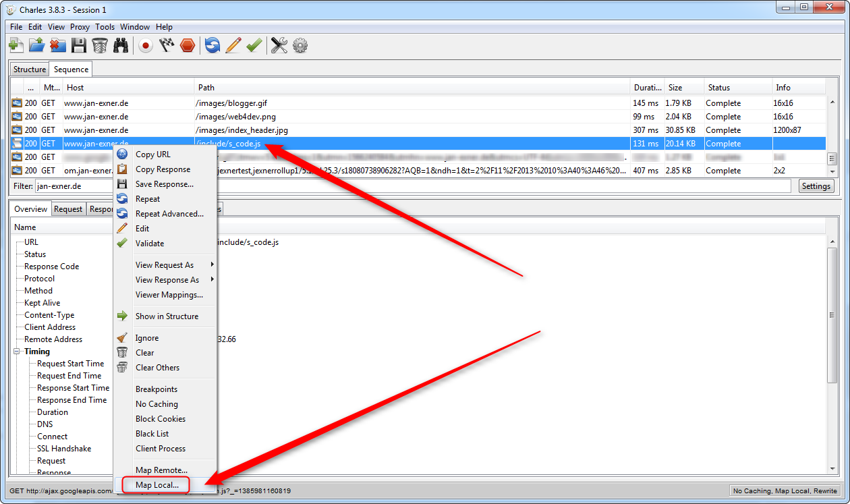850x504 pixels.
Task: Toggle throttling with the checkered flag icon
Action: (x=167, y=45)
